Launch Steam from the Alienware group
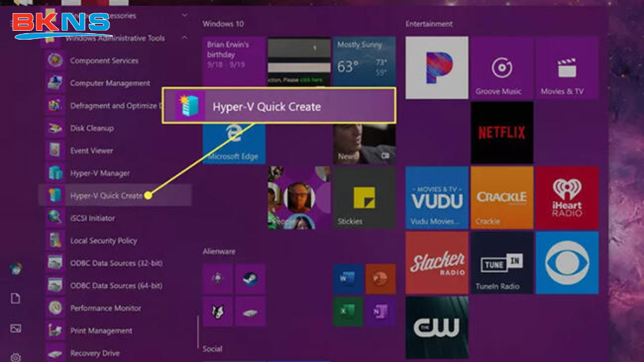 click(248, 278)
